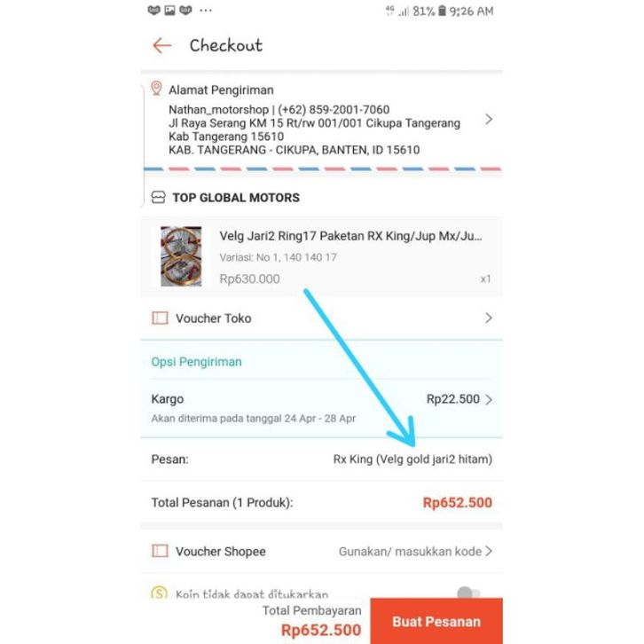Expand Kargo shipping option chevron
The width and height of the screenshot is (644, 644).
489,399
